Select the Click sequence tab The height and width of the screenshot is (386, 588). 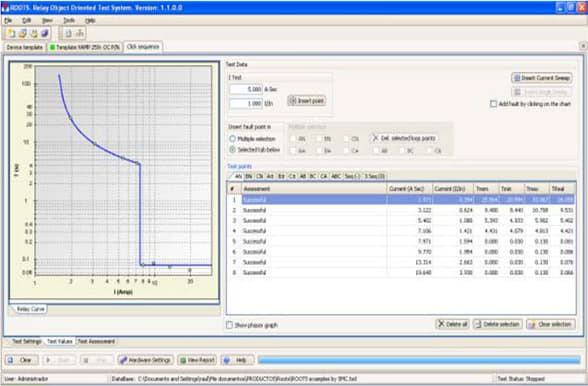[x=143, y=47]
